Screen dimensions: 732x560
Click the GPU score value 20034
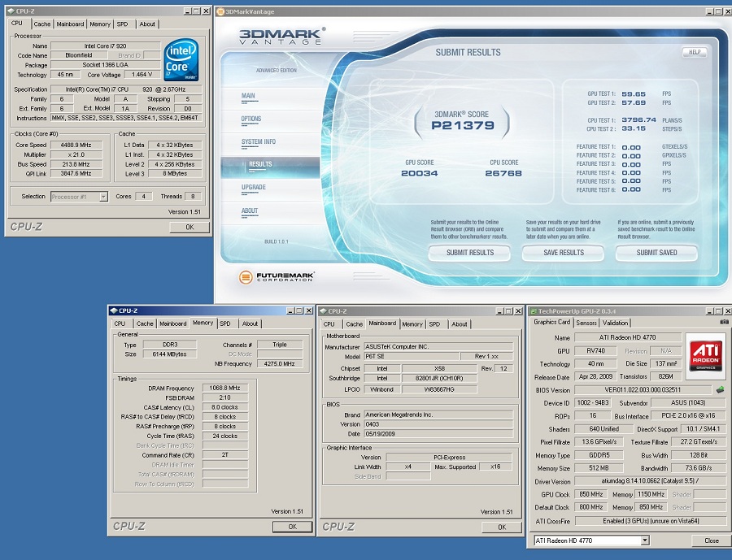pyautogui.click(x=420, y=173)
